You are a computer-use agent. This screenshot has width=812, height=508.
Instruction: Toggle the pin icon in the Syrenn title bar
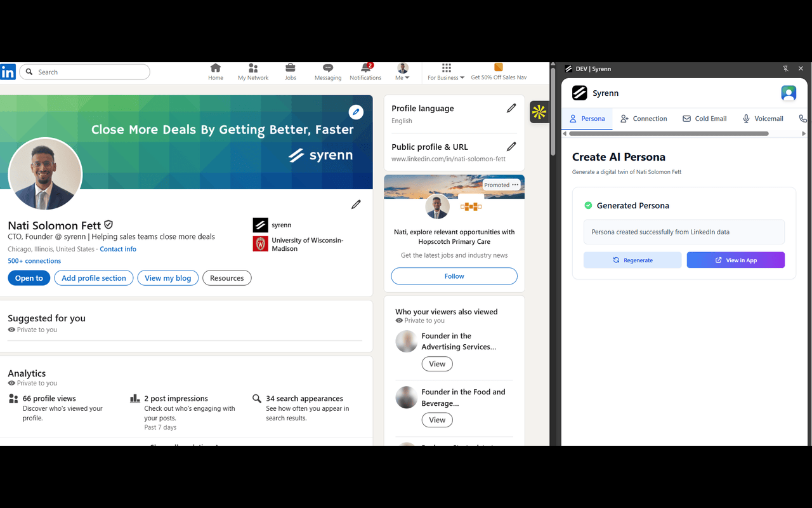point(785,69)
